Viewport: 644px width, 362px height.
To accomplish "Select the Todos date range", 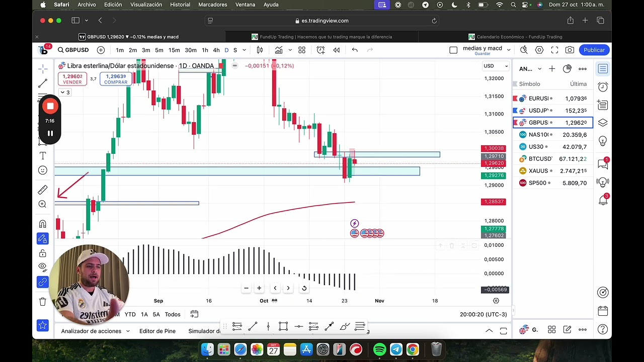I will point(173,314).
